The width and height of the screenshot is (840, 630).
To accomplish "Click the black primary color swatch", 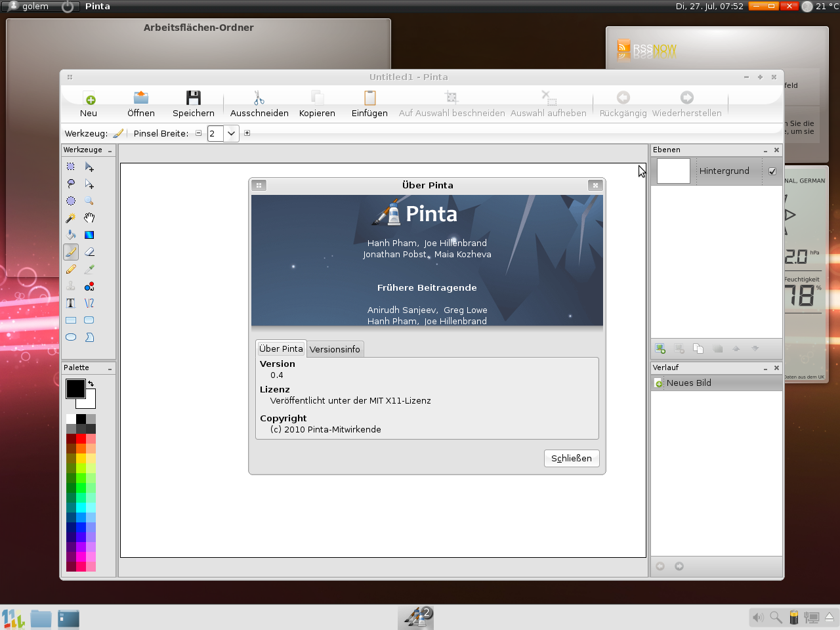I will [74, 388].
